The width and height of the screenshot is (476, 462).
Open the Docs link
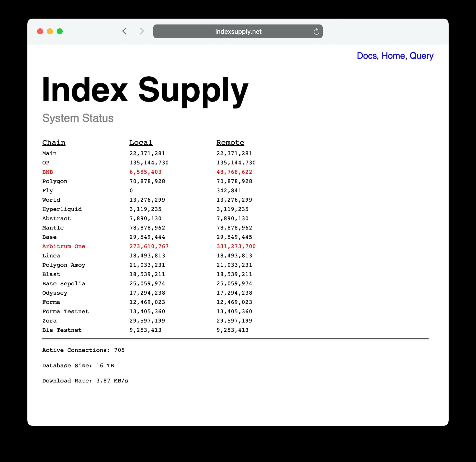(x=366, y=56)
